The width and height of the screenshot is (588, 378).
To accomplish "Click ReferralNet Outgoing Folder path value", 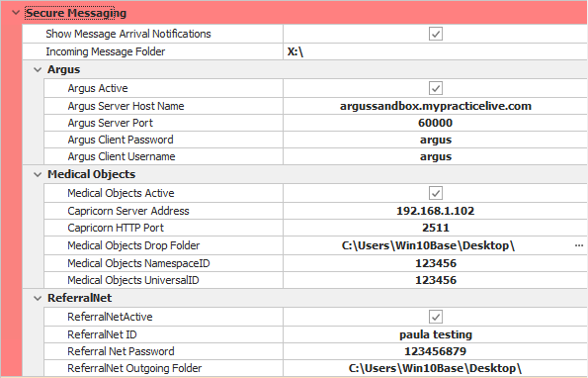I will pyautogui.click(x=436, y=368).
